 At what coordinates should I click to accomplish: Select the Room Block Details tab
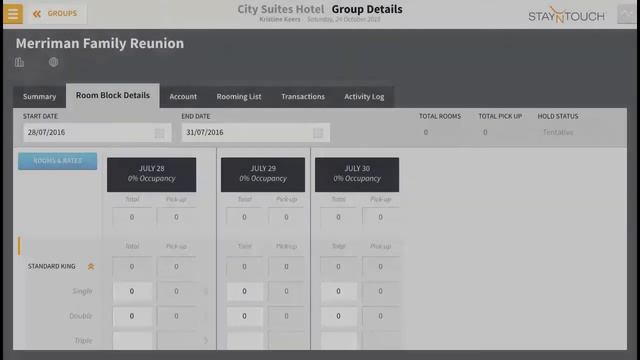(x=113, y=96)
